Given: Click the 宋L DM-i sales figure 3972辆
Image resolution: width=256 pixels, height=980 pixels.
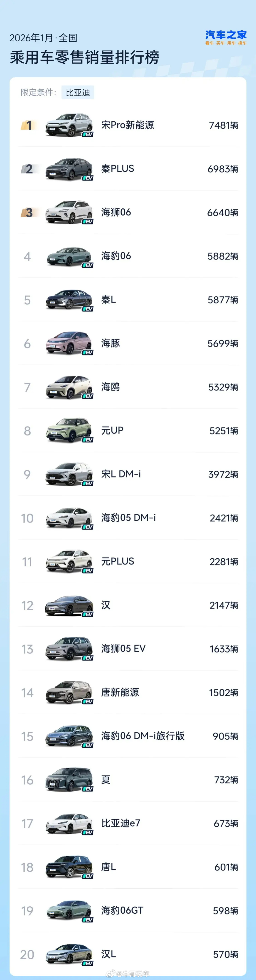Looking at the screenshot, I should (223, 474).
